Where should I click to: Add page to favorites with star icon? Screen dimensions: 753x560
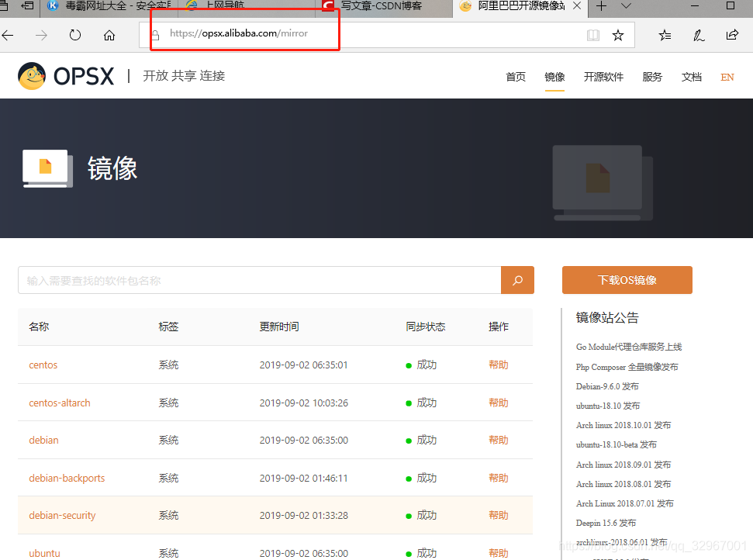tap(618, 35)
